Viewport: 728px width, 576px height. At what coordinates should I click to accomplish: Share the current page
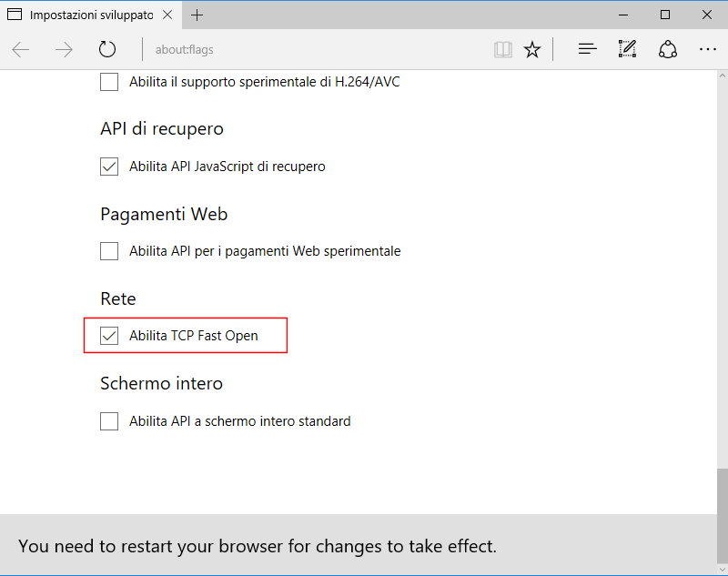point(667,48)
